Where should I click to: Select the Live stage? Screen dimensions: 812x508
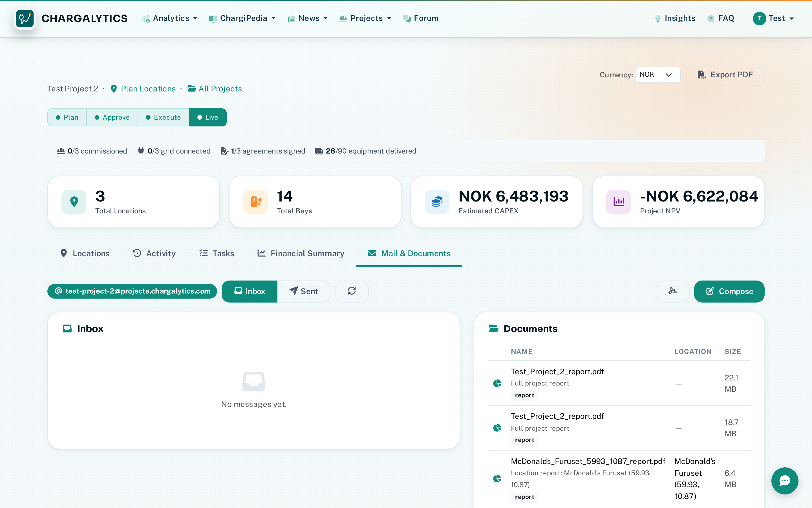208,117
